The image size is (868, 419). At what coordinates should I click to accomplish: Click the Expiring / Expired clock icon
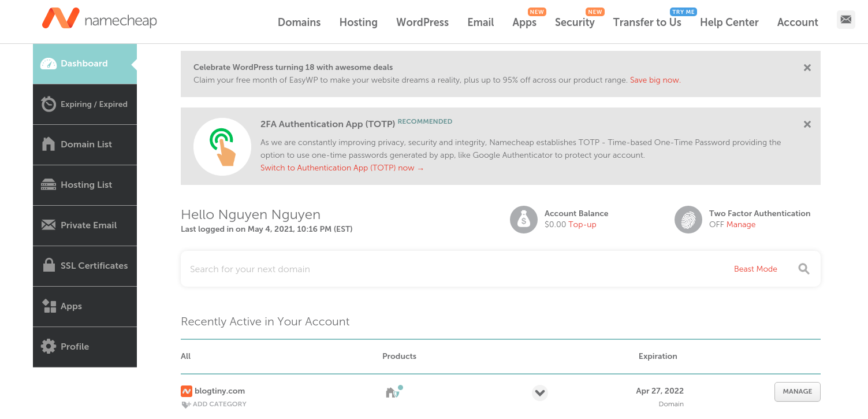pos(49,104)
